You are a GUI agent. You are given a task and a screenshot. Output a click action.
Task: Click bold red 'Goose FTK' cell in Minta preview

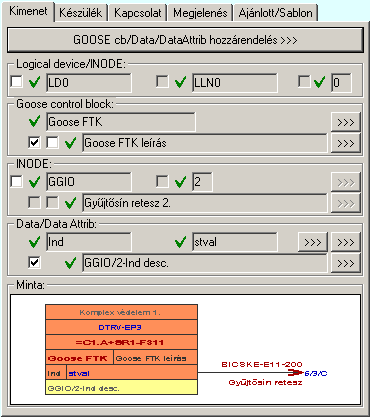click(x=79, y=358)
